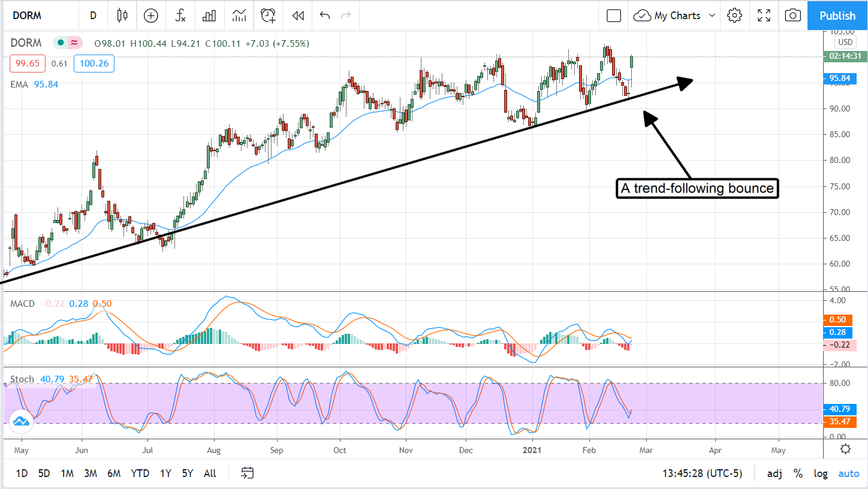The width and height of the screenshot is (868, 489).
Task: Start bar replay with rewind icon
Action: pos(298,16)
